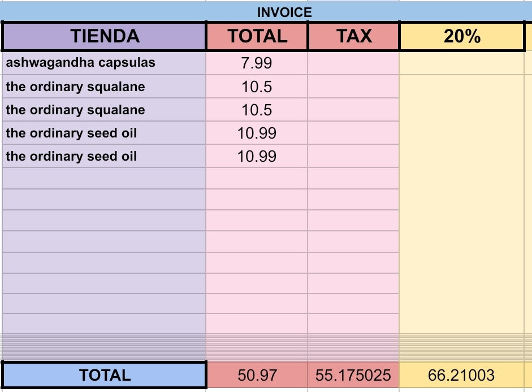Click the first "the ordinary seed oil" cell
The image size is (532, 392).
coord(104,133)
